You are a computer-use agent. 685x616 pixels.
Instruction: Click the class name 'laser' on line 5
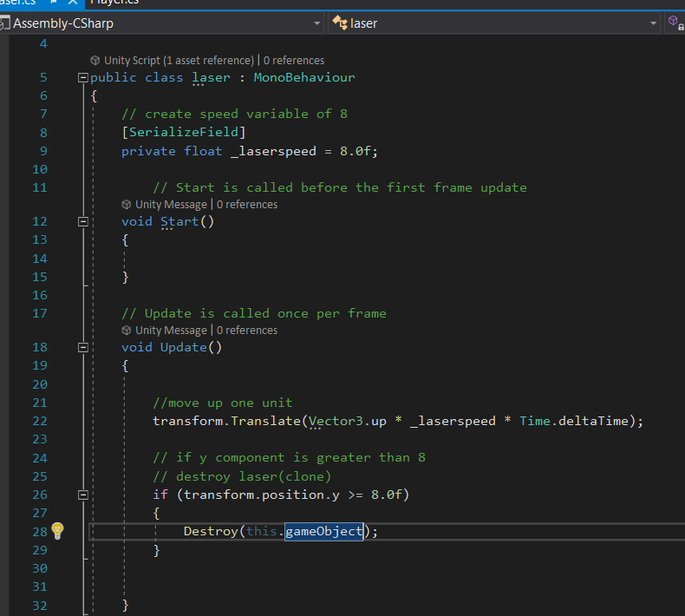211,77
